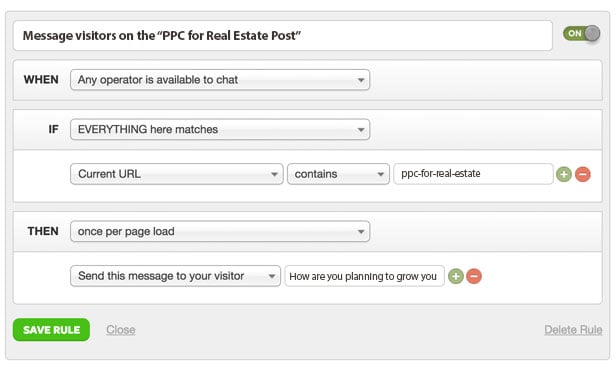Toggle the rule ON switch off
616x370 pixels.
(x=581, y=33)
